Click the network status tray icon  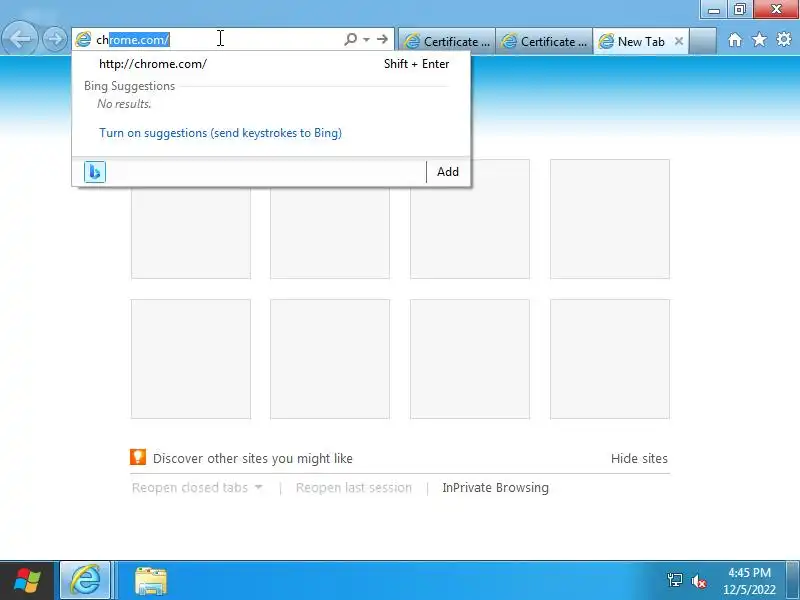(x=674, y=581)
